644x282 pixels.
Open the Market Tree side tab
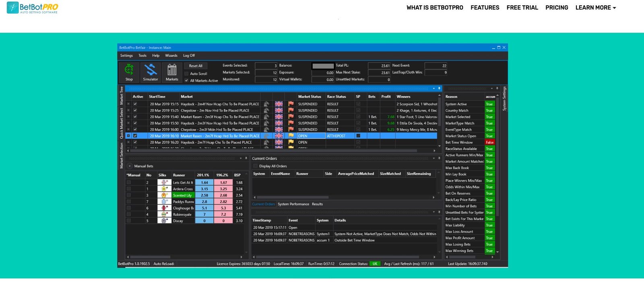(121, 95)
